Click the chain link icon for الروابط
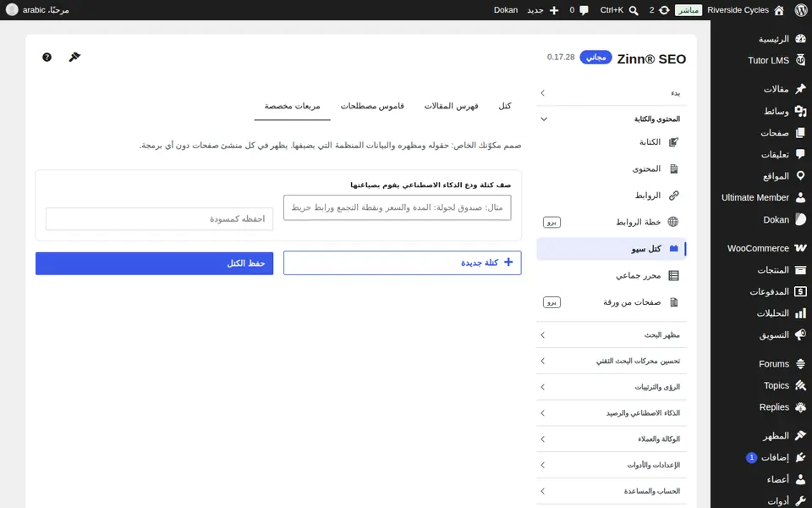This screenshot has height=508, width=812. pyautogui.click(x=673, y=196)
